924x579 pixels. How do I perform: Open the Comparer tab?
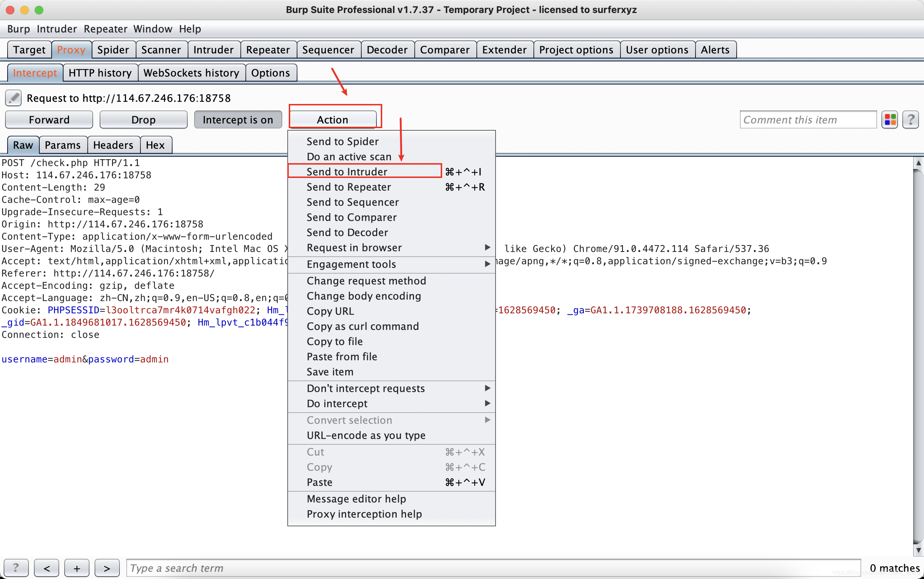click(x=445, y=50)
